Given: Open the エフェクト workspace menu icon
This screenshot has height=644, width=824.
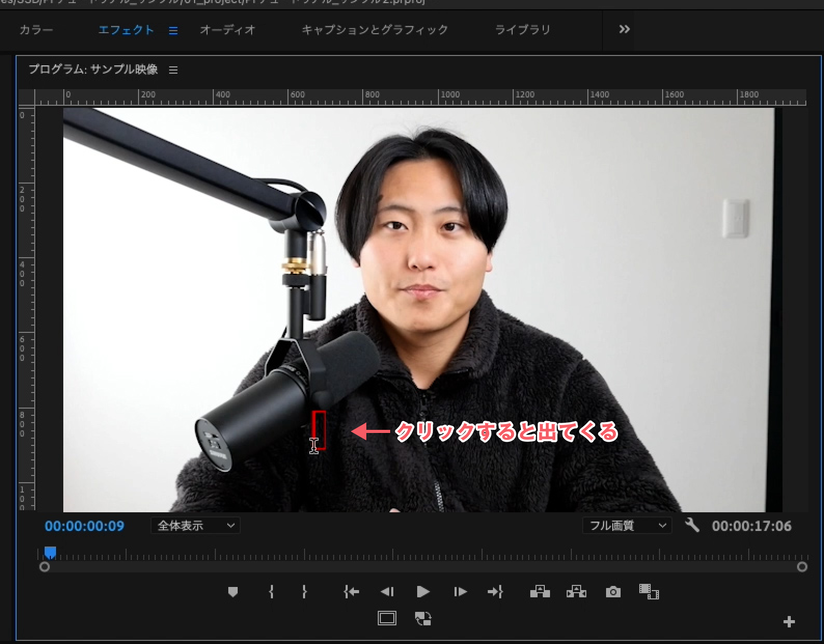Looking at the screenshot, I should pos(173,31).
